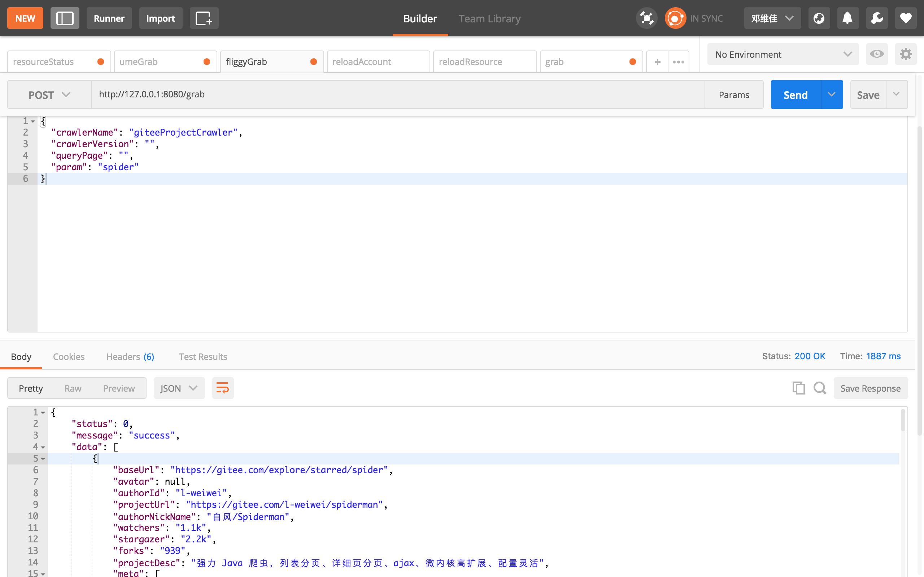The image size is (924, 577).
Task: Copy response to clipboard icon
Action: coord(798,388)
